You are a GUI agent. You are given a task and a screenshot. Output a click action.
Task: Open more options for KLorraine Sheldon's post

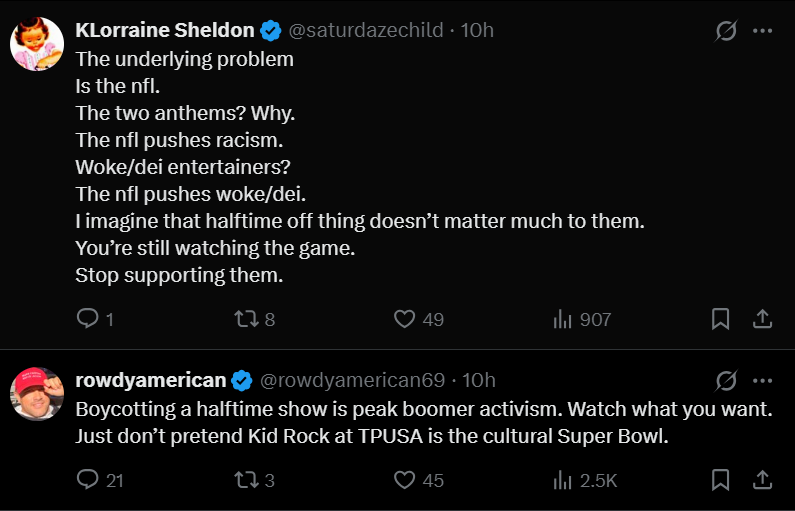click(x=763, y=30)
